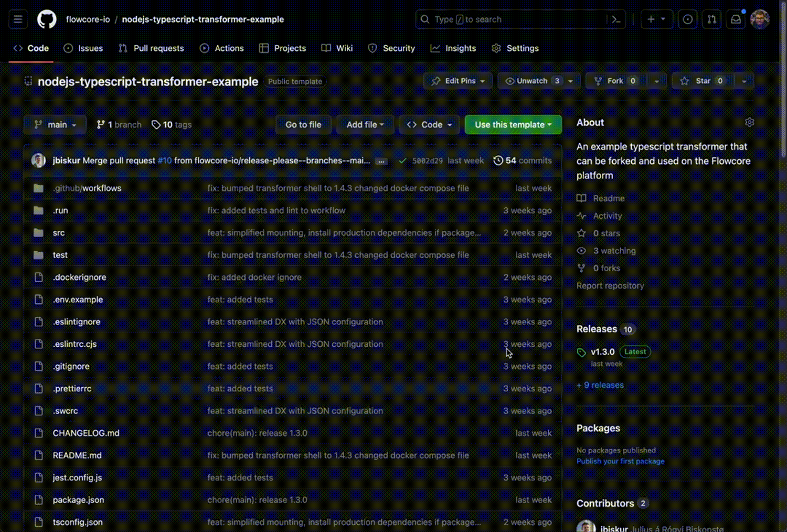Expand the commit message ellipsis button

click(381, 161)
